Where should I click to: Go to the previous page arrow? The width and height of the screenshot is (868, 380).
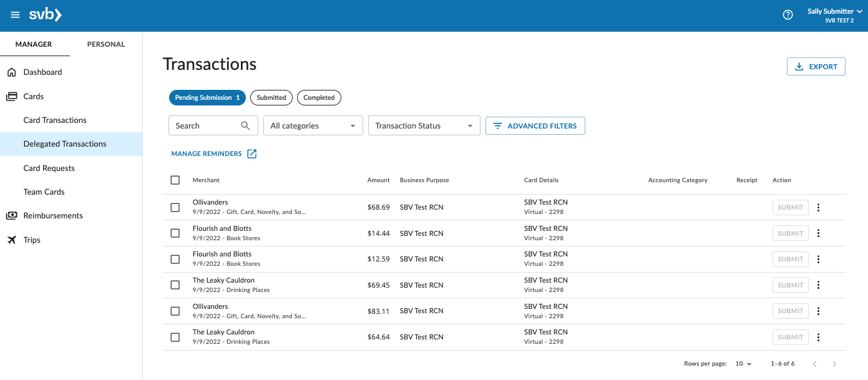tap(814, 364)
